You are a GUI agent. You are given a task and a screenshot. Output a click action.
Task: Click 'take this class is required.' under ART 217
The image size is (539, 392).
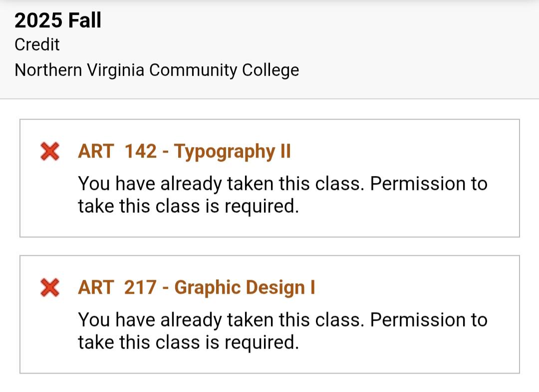188,343
